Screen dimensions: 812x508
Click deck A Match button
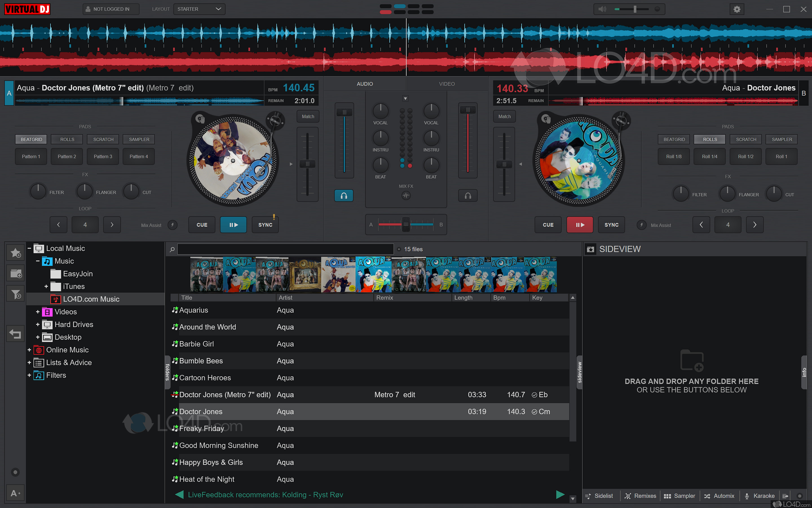pyautogui.click(x=308, y=117)
